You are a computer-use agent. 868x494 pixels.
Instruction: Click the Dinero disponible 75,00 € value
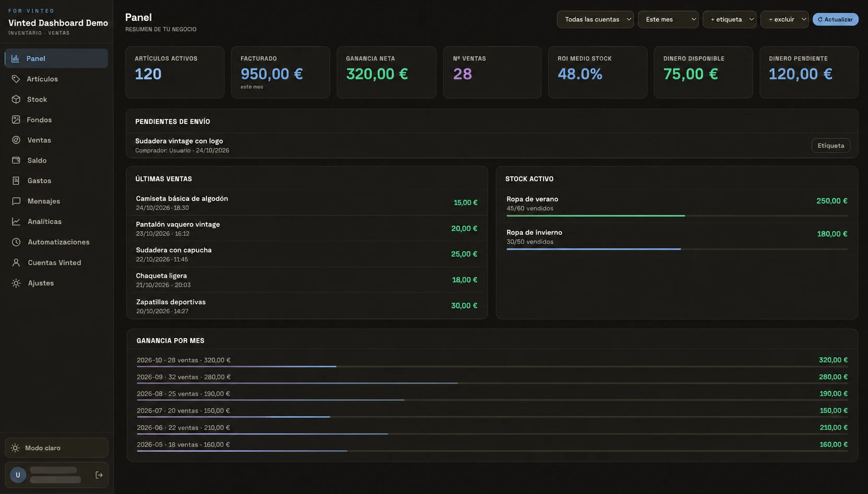click(690, 74)
